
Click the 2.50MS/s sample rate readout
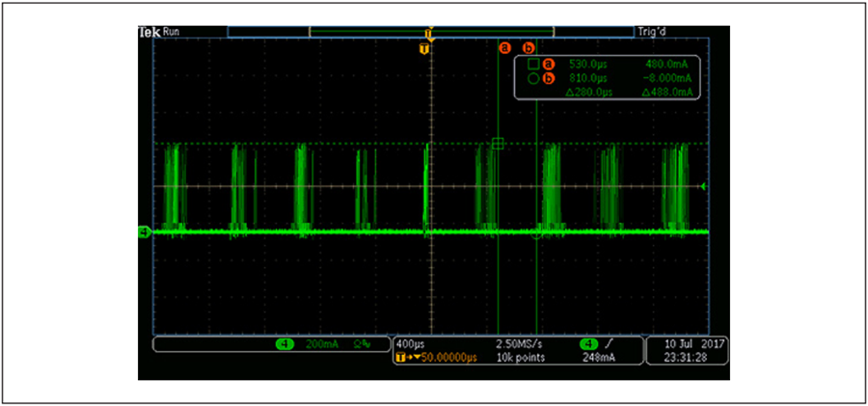(x=521, y=344)
